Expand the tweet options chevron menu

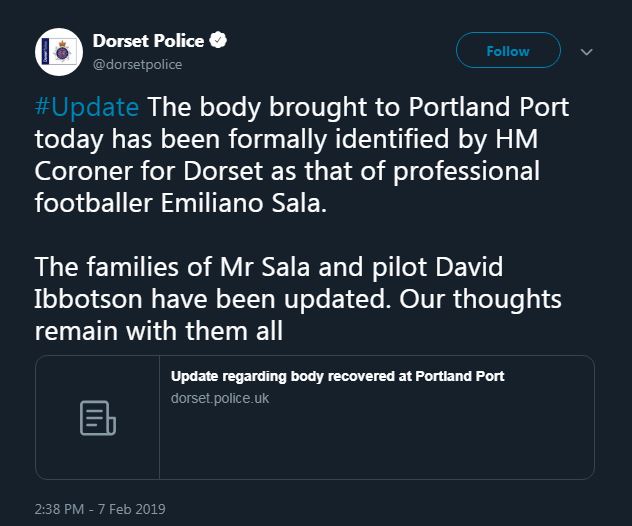tap(586, 52)
